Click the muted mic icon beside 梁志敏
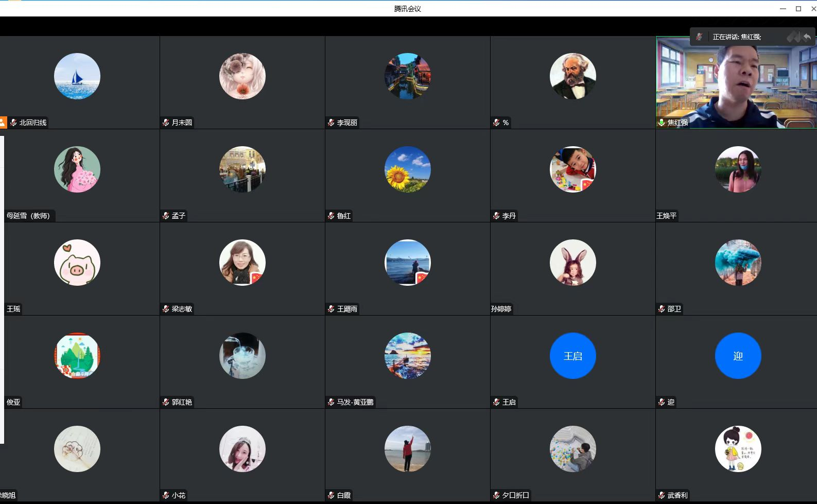This screenshot has width=817, height=504. [x=166, y=309]
